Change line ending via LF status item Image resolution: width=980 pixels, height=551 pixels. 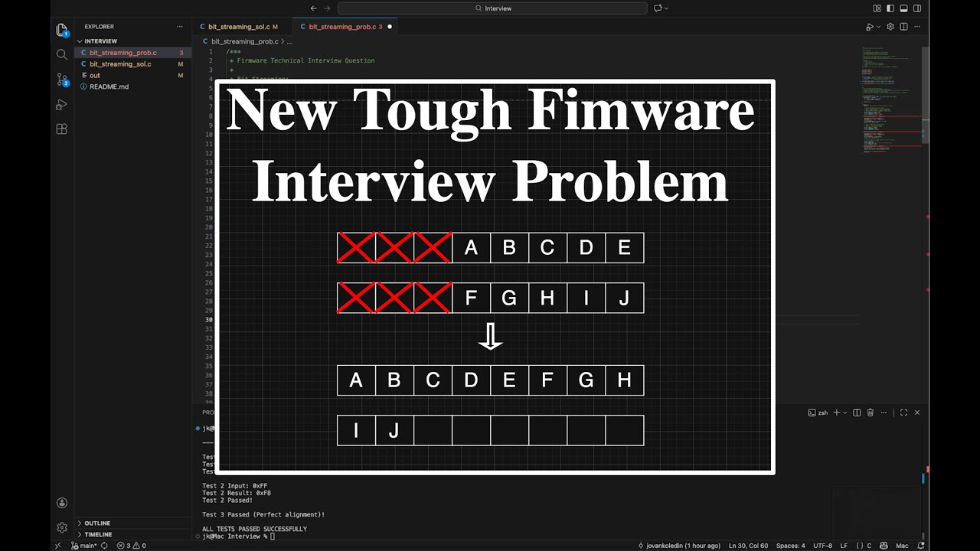click(844, 546)
